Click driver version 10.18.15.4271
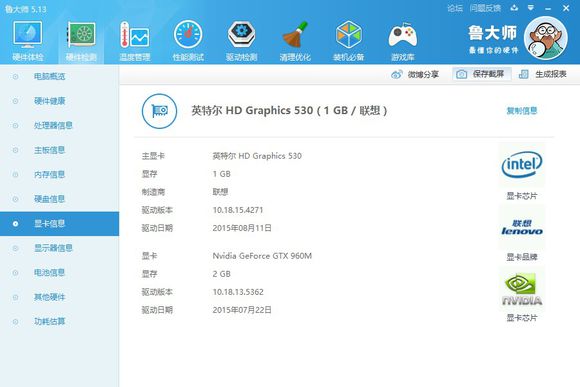Screen dimensions: 580x387 pyautogui.click(x=238, y=210)
